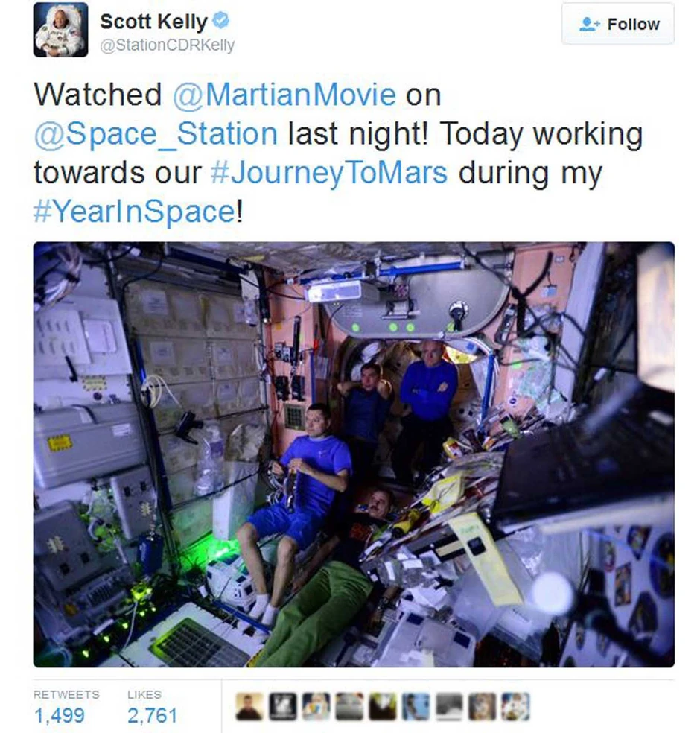The height and width of the screenshot is (733, 700).
Task: Follow the Scott Kelly account
Action: 618,24
